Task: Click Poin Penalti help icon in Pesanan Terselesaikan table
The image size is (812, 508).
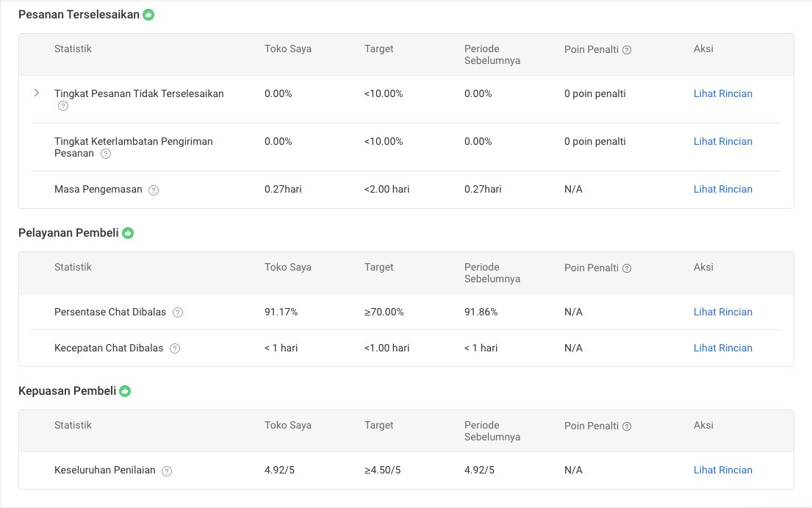Action: coord(627,50)
